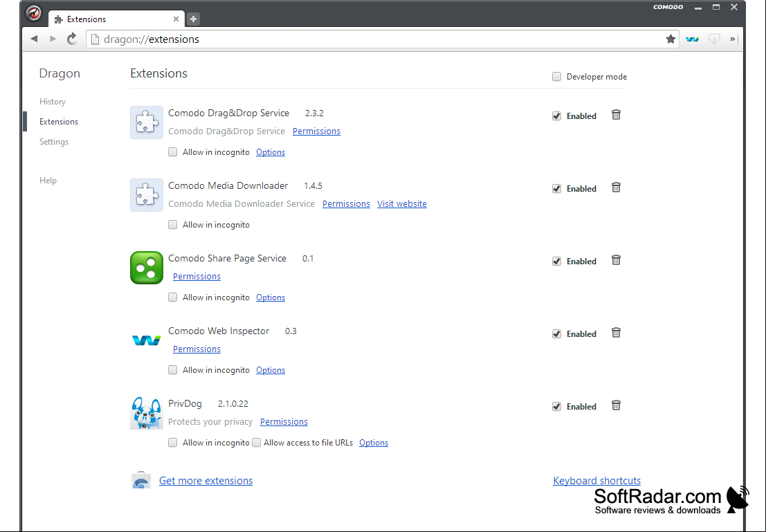This screenshot has height=532, width=766.
Task: Allow PrivDog in incognito
Action: click(x=172, y=443)
